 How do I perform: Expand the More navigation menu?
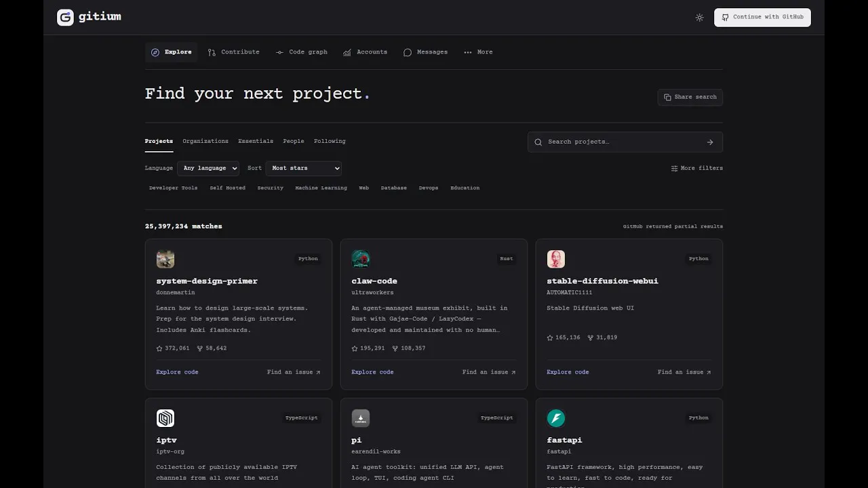478,52
